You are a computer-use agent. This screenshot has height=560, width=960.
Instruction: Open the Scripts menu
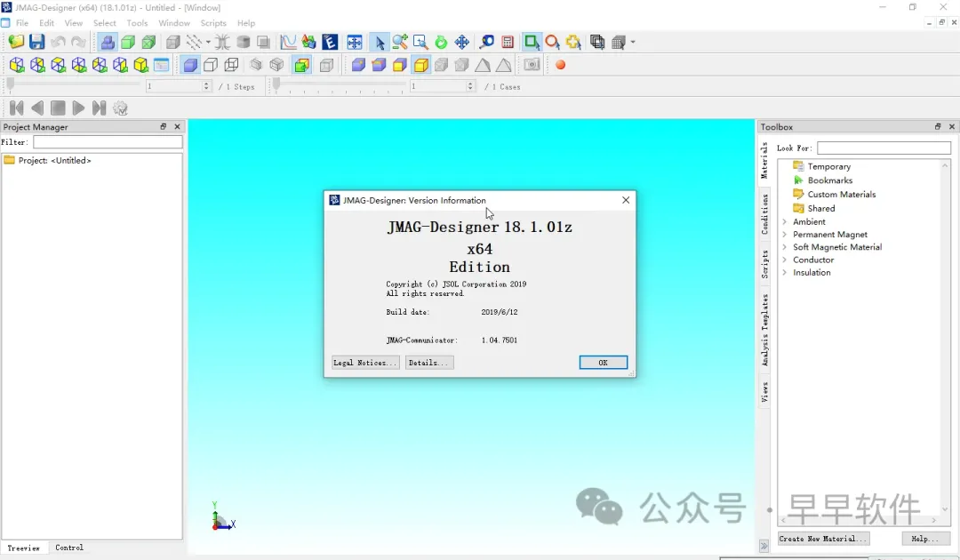point(213,22)
